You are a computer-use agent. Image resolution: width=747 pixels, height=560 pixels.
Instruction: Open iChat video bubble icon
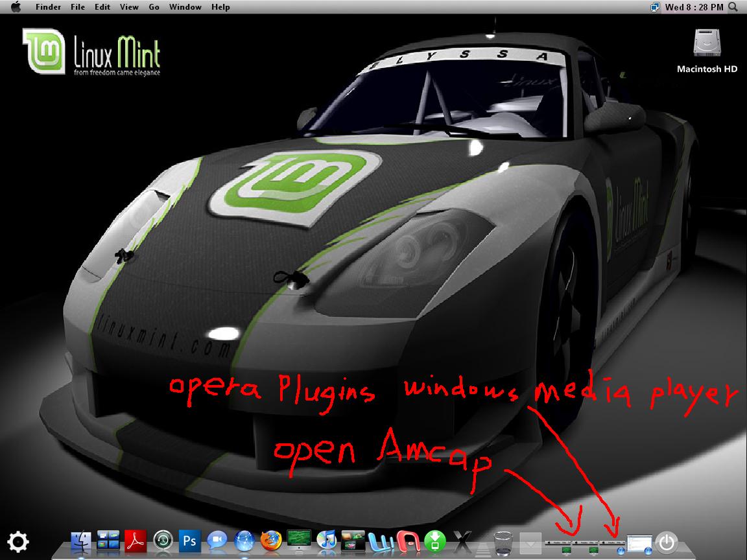(217, 542)
